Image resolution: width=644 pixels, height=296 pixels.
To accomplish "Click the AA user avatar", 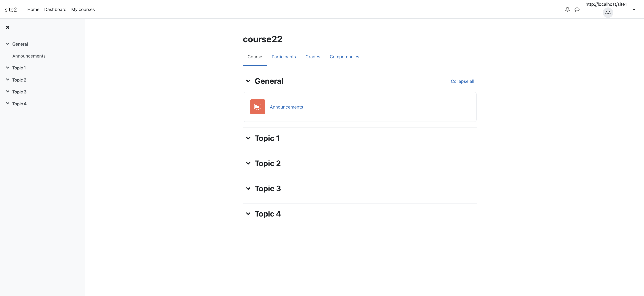I will coord(608,13).
